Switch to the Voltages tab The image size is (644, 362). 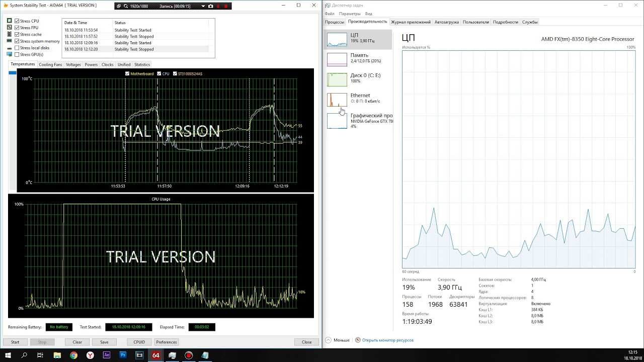tap(73, 64)
